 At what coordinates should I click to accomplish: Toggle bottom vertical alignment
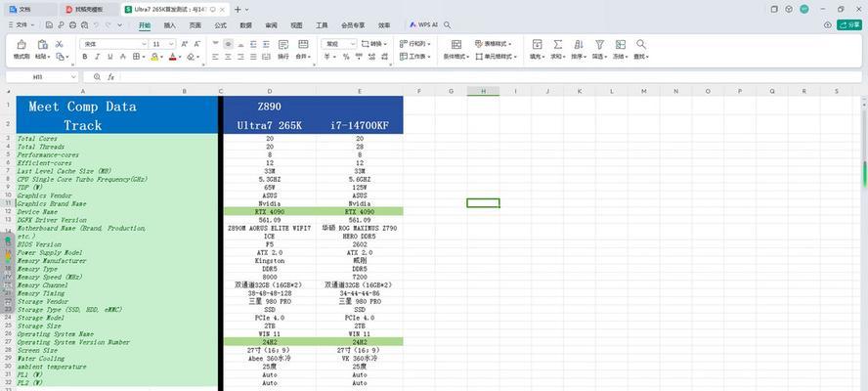pyautogui.click(x=240, y=44)
